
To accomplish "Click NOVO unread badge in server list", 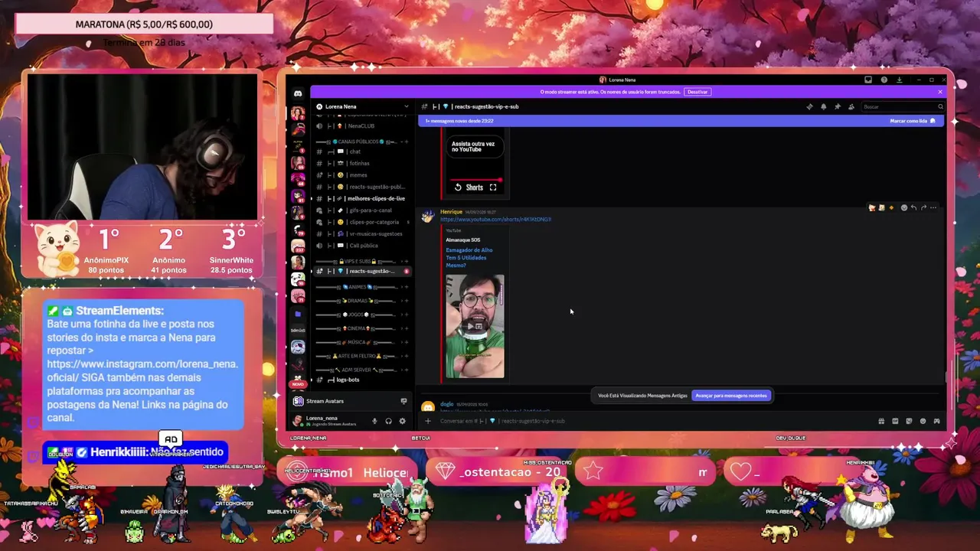I will (x=298, y=384).
